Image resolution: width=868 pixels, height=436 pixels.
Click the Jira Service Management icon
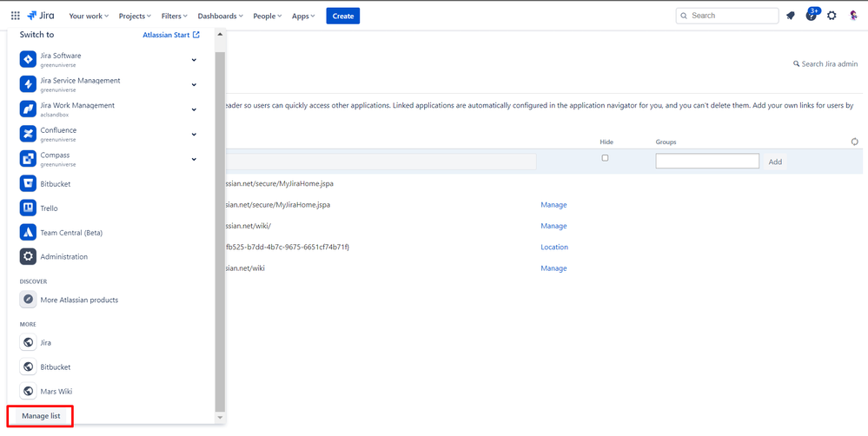(28, 84)
